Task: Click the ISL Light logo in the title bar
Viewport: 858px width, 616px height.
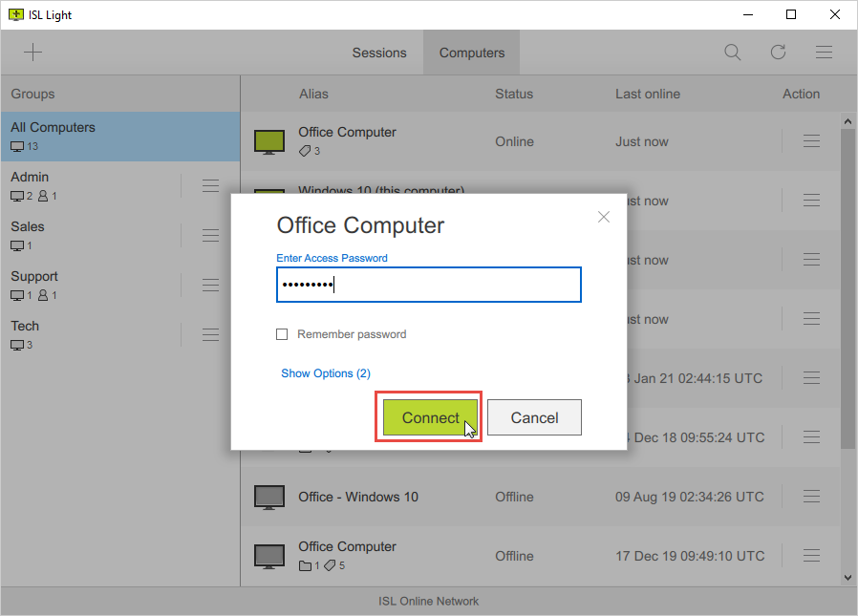Action: (x=15, y=14)
